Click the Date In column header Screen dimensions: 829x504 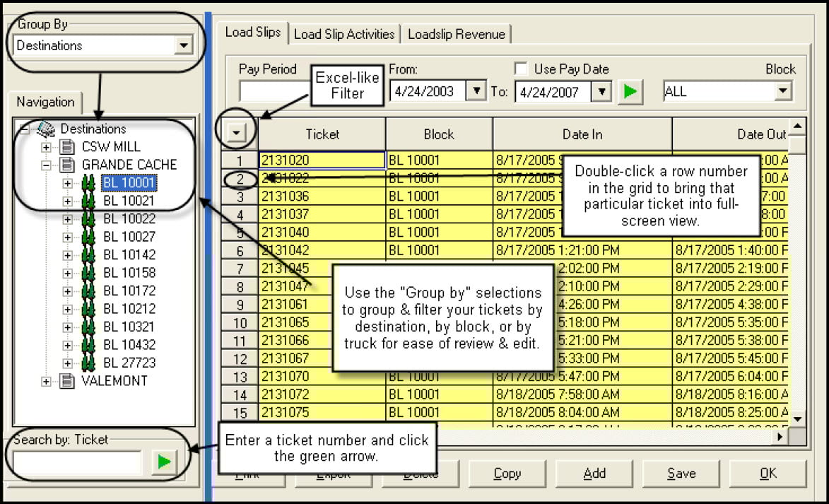(582, 134)
